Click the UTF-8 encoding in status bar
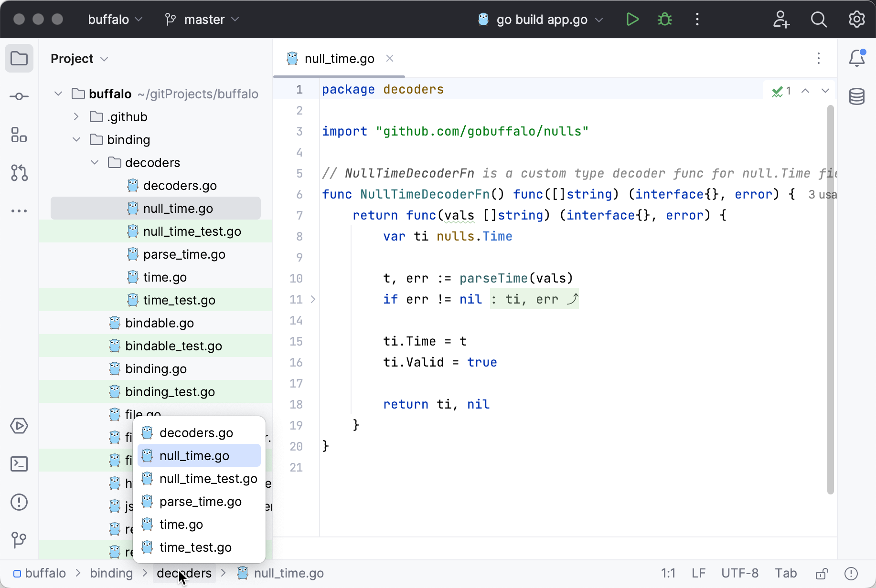The height and width of the screenshot is (588, 876). 739,573
